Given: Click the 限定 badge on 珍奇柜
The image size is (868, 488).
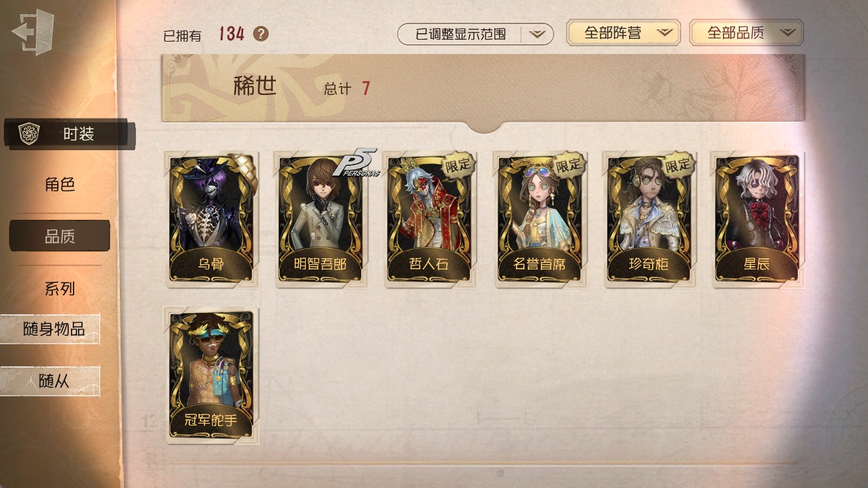Looking at the screenshot, I should click(677, 165).
